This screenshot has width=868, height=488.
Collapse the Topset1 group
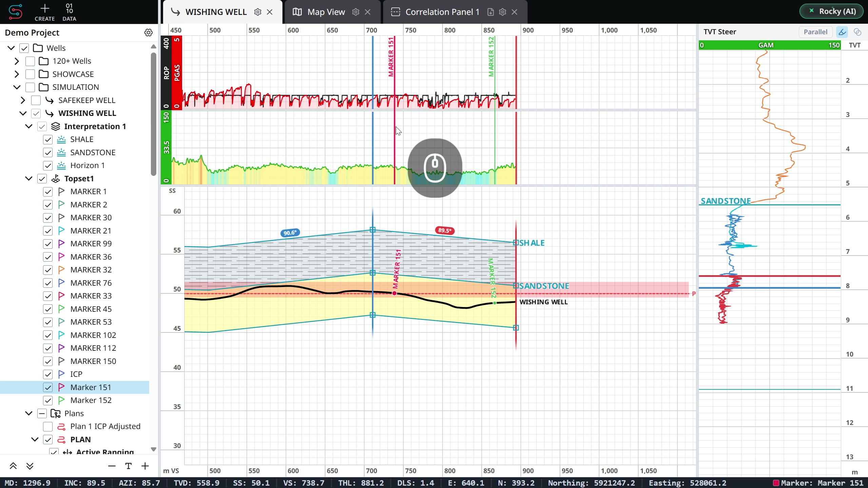point(29,179)
